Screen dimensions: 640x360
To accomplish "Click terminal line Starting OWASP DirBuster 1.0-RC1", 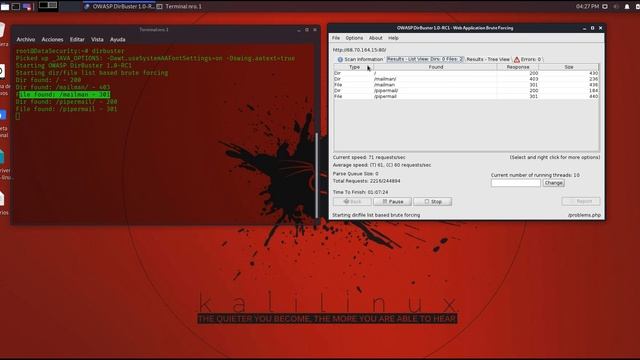I will point(74,65).
